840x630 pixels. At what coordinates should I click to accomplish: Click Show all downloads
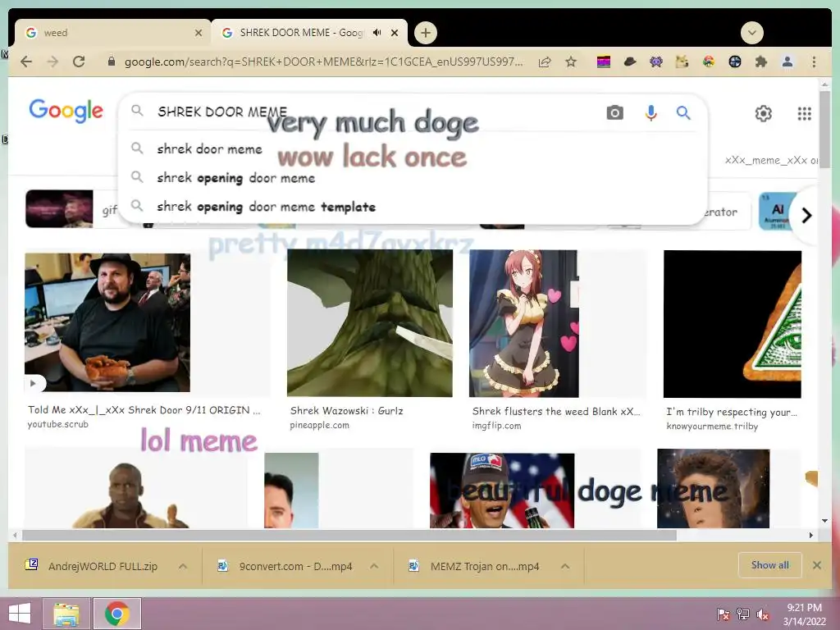(x=769, y=565)
